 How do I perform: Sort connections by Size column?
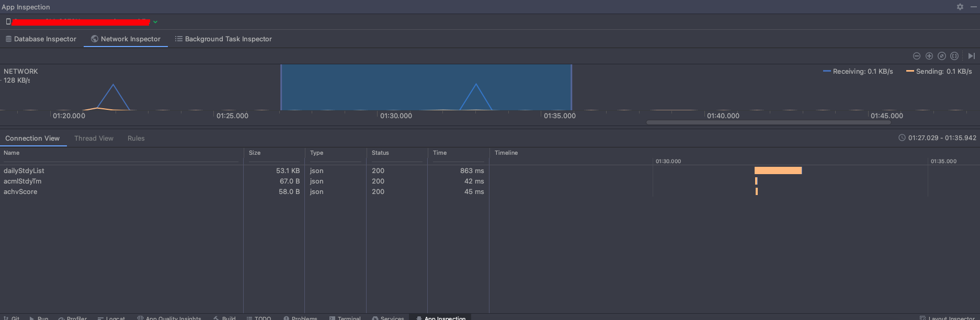[274, 153]
